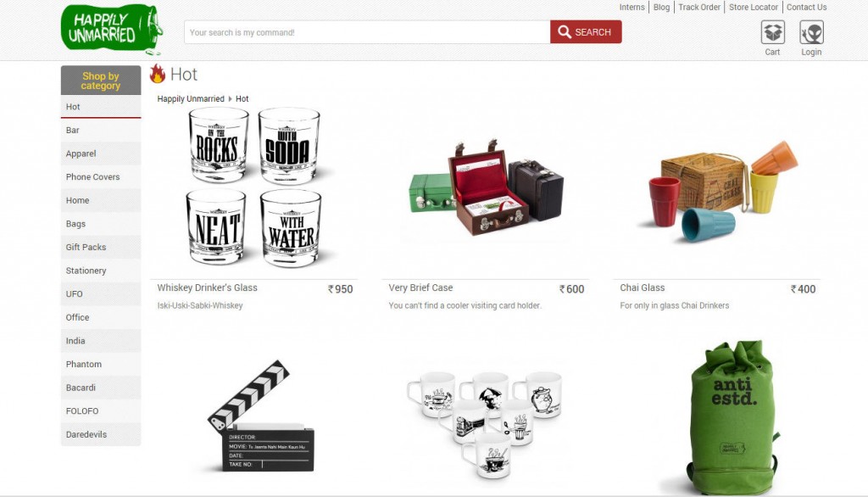The width and height of the screenshot is (868, 497).
Task: Choose the Home category
Action: (x=101, y=200)
